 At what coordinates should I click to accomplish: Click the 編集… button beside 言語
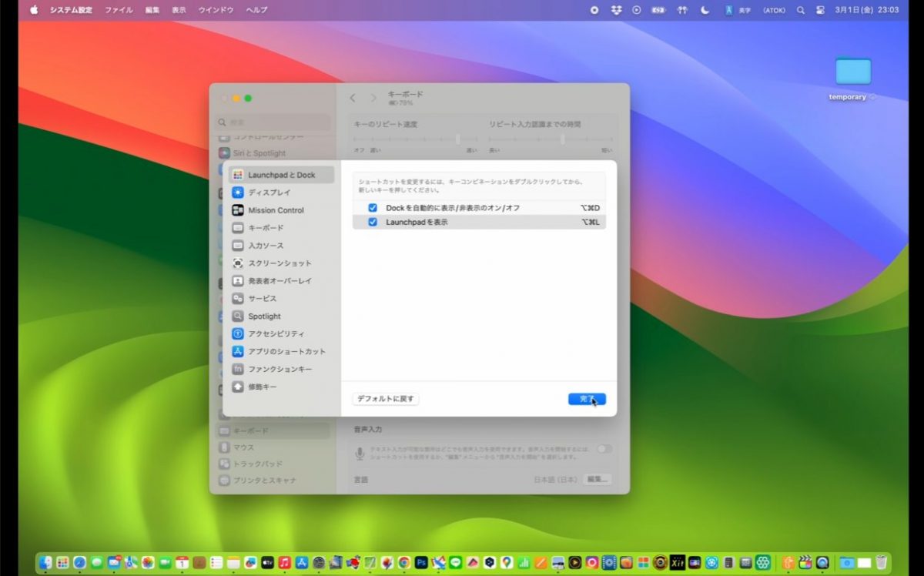coord(598,479)
